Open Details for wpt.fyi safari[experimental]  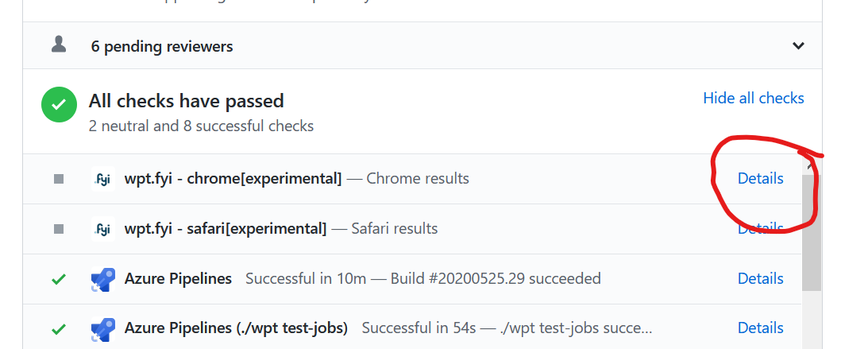pyautogui.click(x=760, y=229)
